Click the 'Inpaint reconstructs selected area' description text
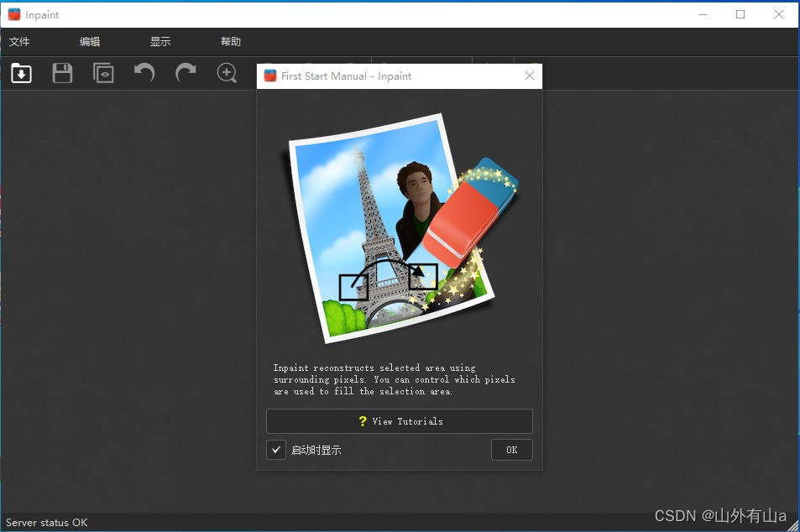 coord(395,379)
